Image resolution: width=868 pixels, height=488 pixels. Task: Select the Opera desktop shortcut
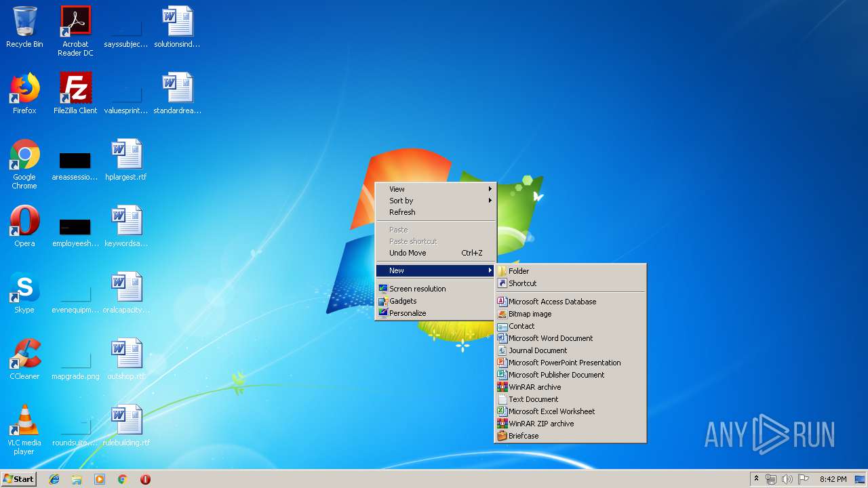(24, 227)
